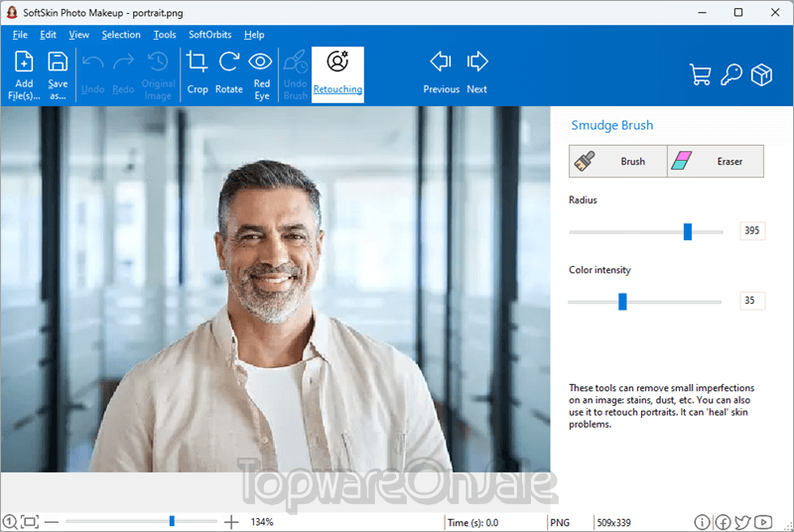Click the 134% zoom percentage text
The image size is (794, 532).
tap(262, 522)
